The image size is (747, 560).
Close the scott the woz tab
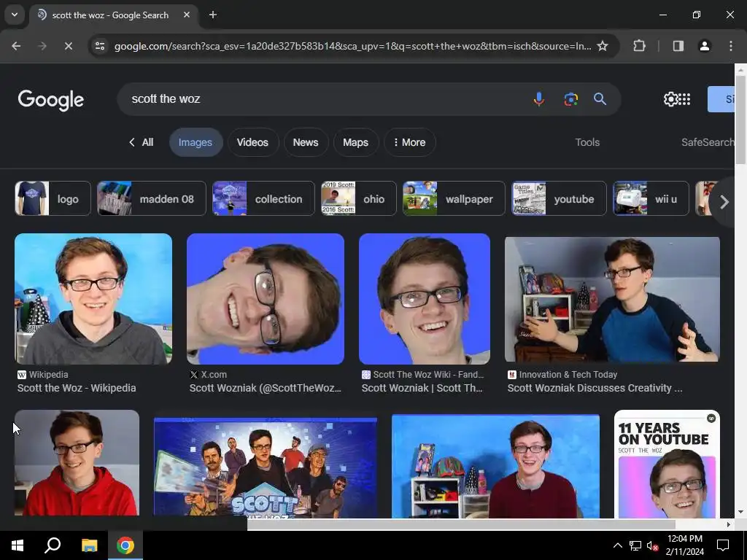pos(187,15)
